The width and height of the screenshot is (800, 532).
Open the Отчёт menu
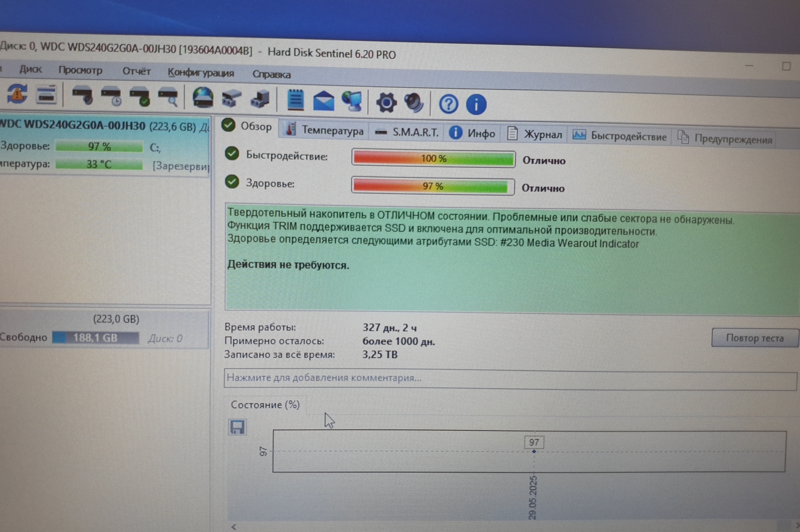[x=136, y=71]
